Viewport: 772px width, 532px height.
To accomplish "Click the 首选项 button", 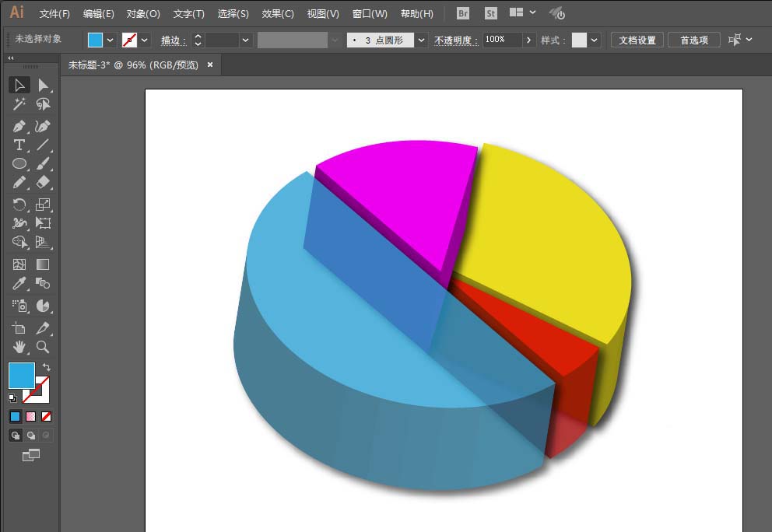I will click(x=694, y=40).
